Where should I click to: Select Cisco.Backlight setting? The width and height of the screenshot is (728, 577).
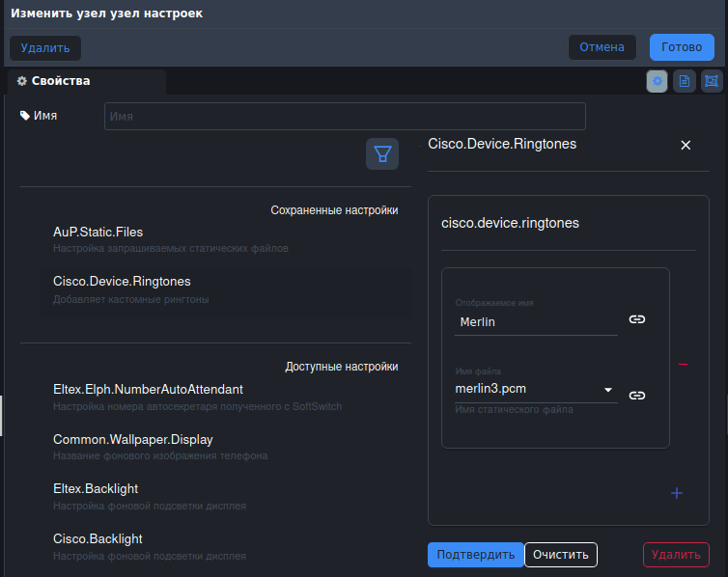(226, 547)
